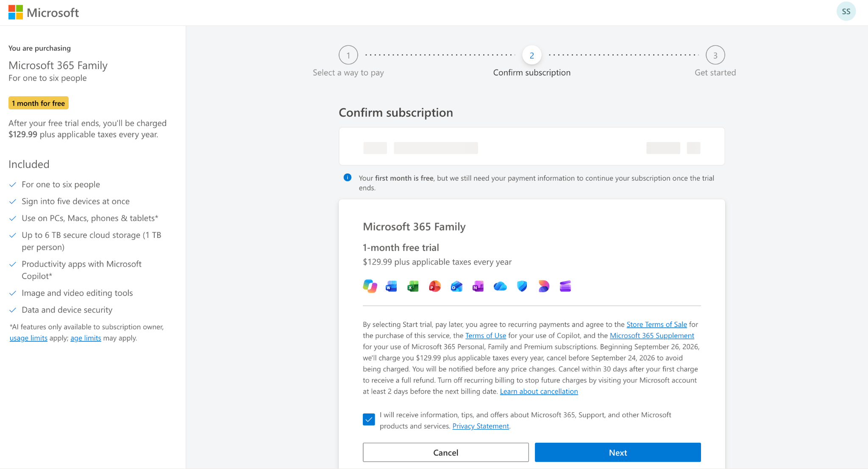Click the "1-month free trial" text
Screen dimensions: 868x469
click(401, 248)
